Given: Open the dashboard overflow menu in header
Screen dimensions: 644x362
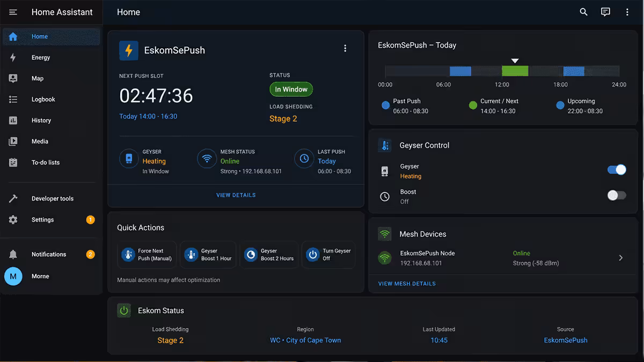Looking at the screenshot, I should pos(627,12).
